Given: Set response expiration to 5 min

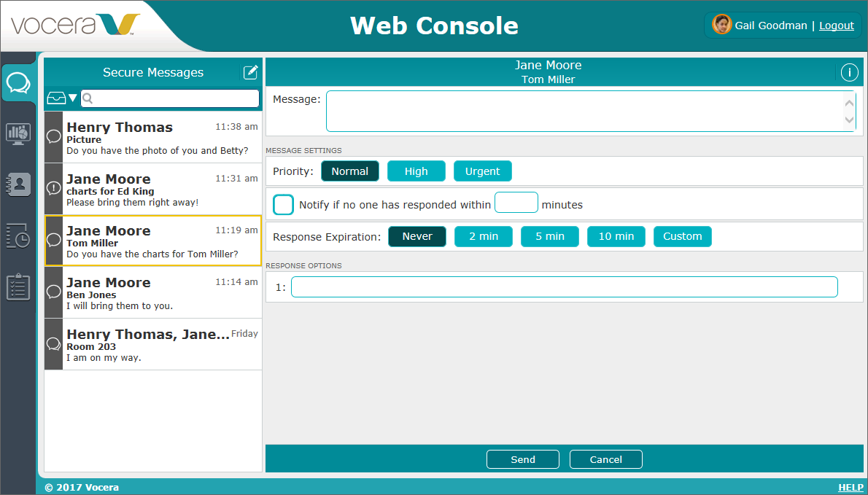Looking at the screenshot, I should click(x=550, y=236).
